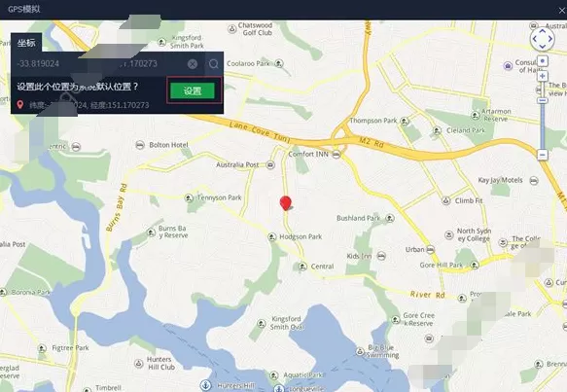The height and width of the screenshot is (392, 567).
Task: Click the Bushland Park marker icon
Action: 389,218
